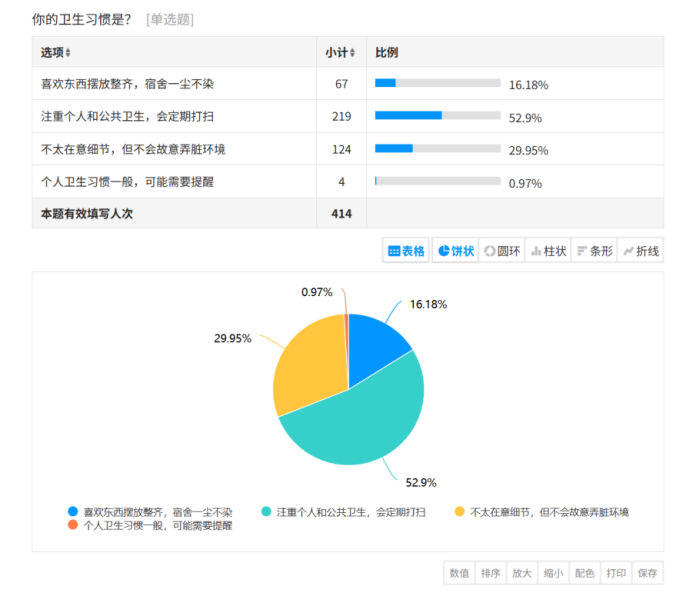The height and width of the screenshot is (607, 697).
Task: Click the 缩小 shrink chart button
Action: click(x=553, y=573)
